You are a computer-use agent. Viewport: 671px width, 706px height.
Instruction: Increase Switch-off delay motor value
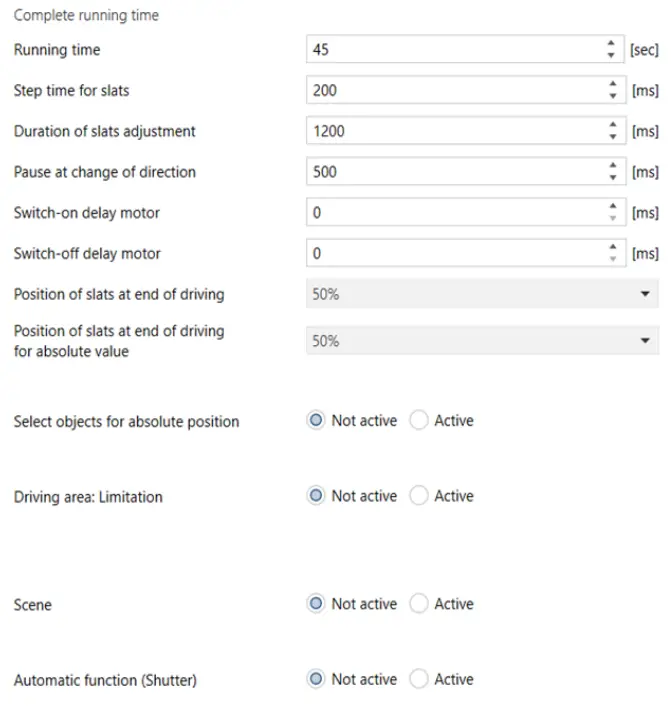611,248
